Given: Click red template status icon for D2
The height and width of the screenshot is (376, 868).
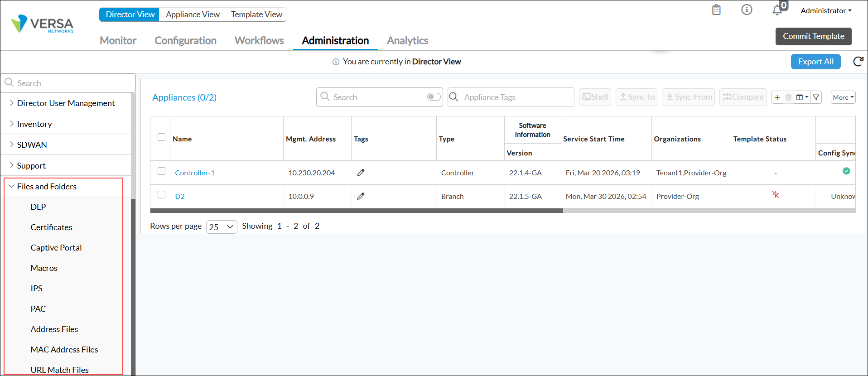Looking at the screenshot, I should click(776, 194).
